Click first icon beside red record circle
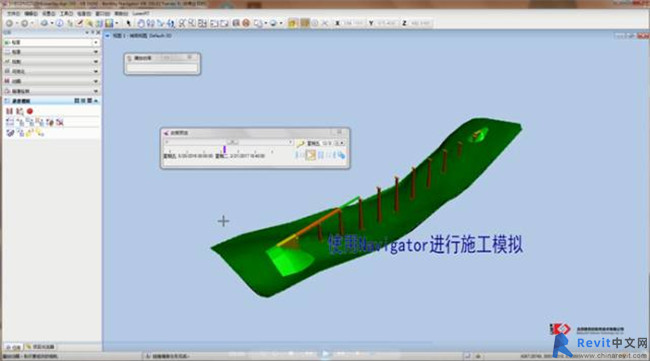650x361 pixels. point(10,111)
